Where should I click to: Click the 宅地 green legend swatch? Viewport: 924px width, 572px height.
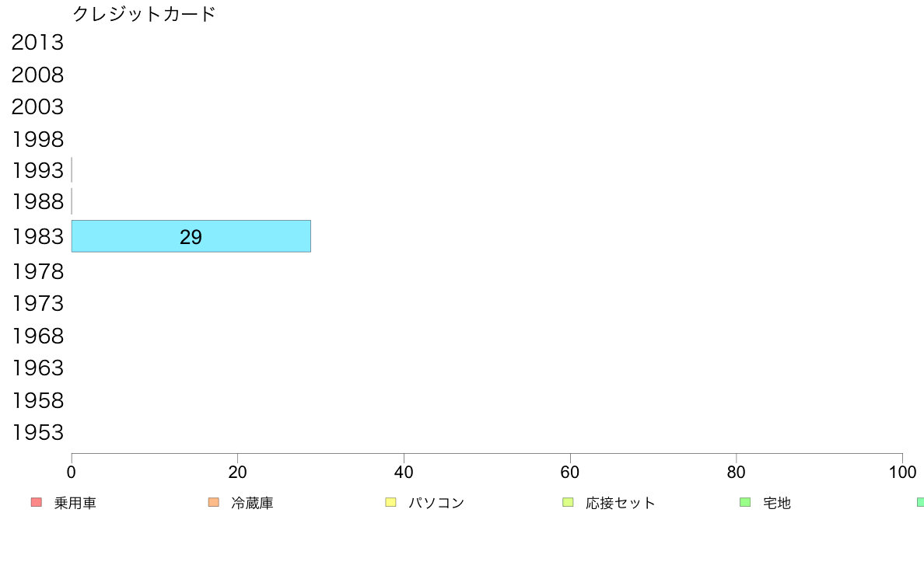[x=745, y=502]
